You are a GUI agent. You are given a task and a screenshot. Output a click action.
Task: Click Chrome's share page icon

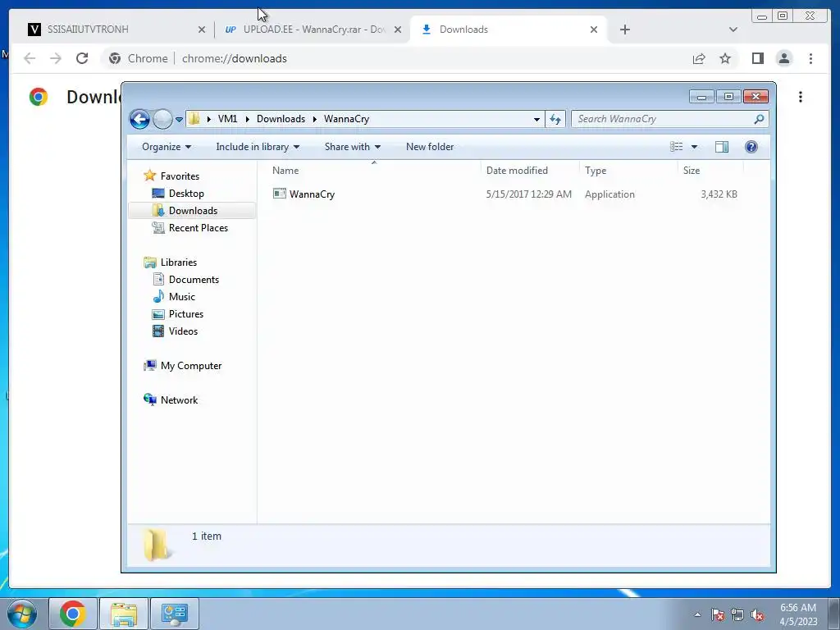(x=699, y=58)
